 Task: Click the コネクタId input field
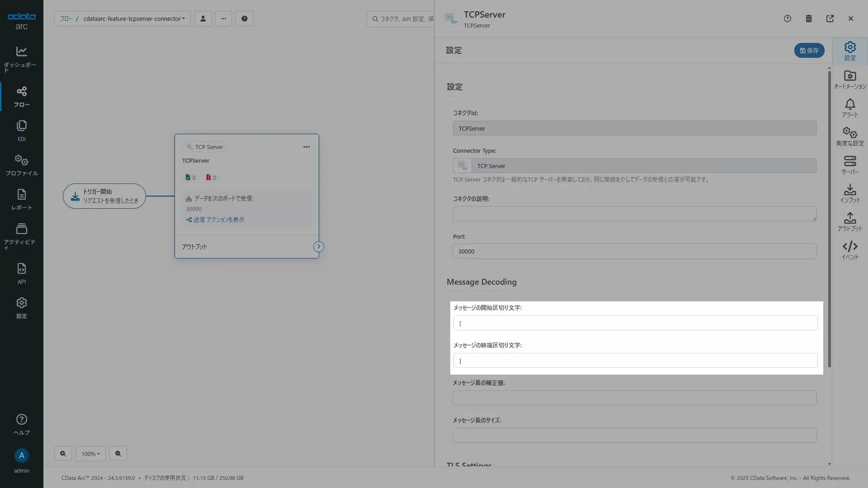[635, 128]
